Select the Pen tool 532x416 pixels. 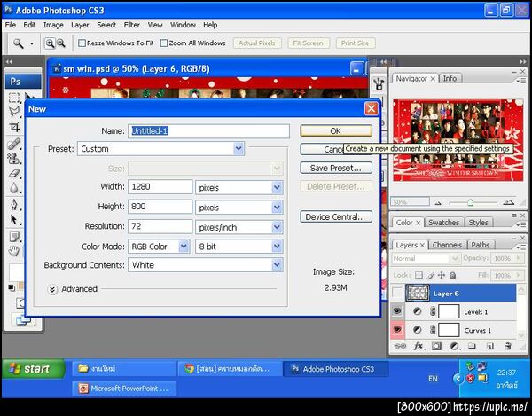pyautogui.click(x=14, y=205)
